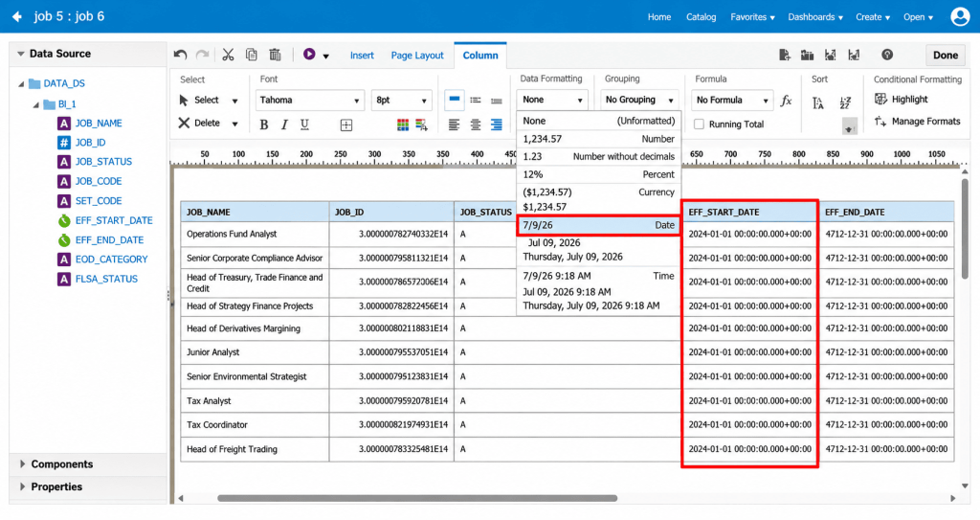This screenshot has width=980, height=520.
Task: Click the new page icon in top toolbar
Action: coord(785,56)
